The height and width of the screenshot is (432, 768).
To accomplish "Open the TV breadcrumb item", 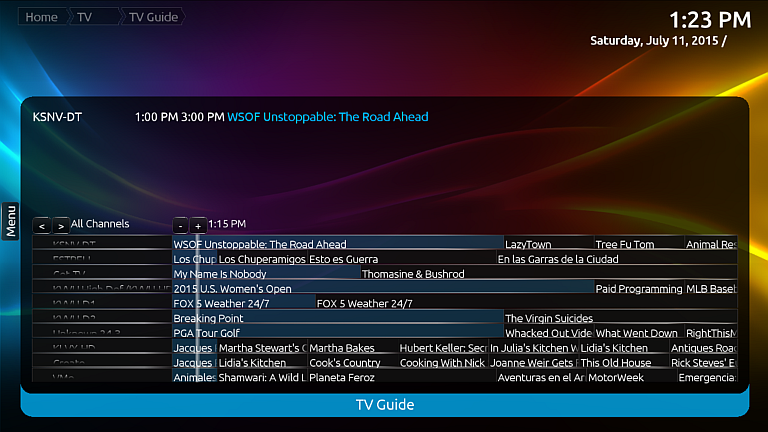I will pyautogui.click(x=93, y=17).
